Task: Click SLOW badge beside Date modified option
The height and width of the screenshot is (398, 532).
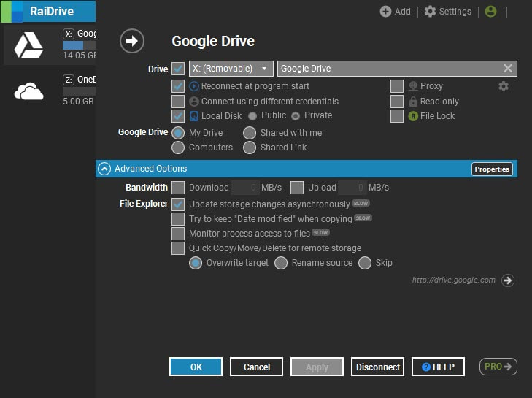Action: tap(363, 218)
